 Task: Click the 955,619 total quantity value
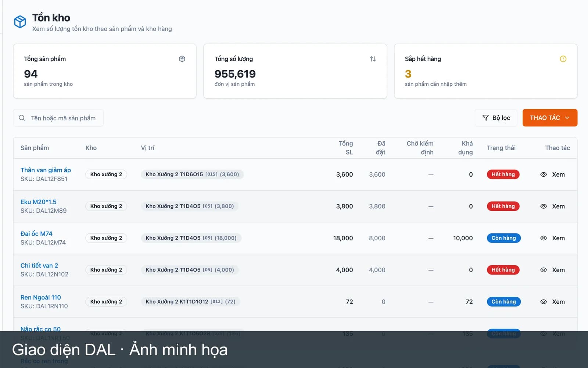pos(235,74)
